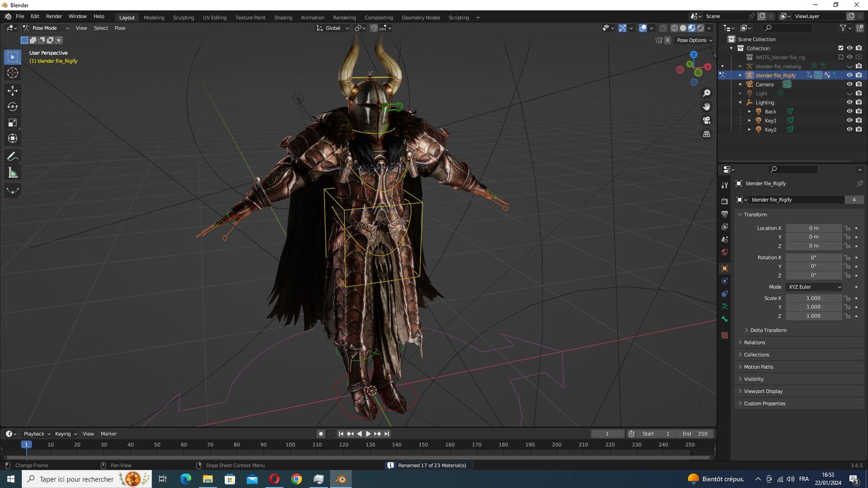This screenshot has height=488, width=868.
Task: Switch to orthographic grid view icon
Action: coord(706,134)
